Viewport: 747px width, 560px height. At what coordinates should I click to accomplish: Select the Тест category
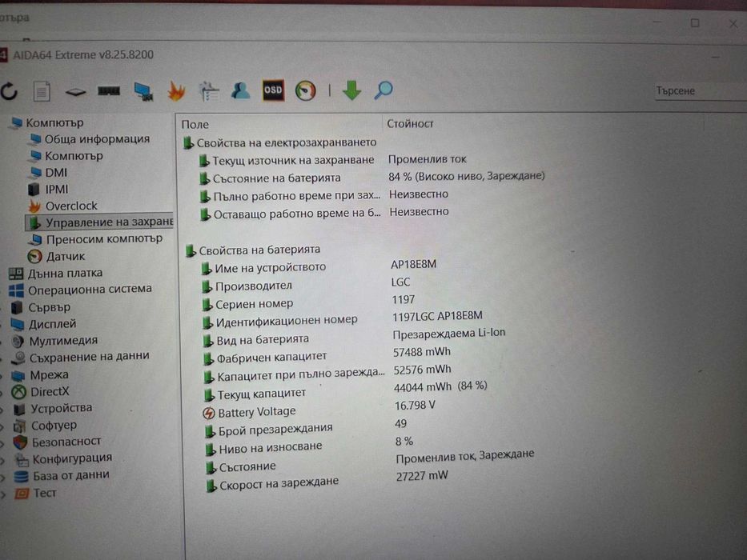[36, 493]
